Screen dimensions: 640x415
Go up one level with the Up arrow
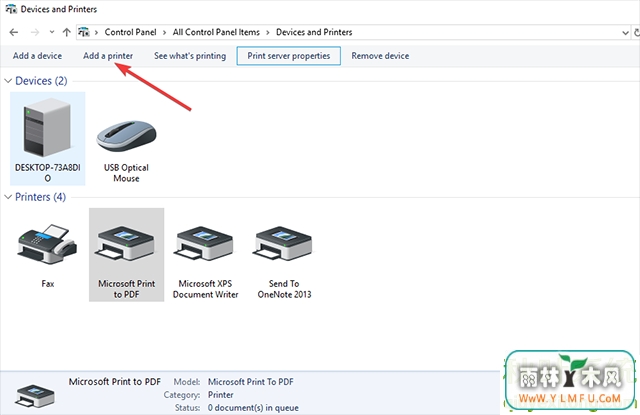click(67, 32)
